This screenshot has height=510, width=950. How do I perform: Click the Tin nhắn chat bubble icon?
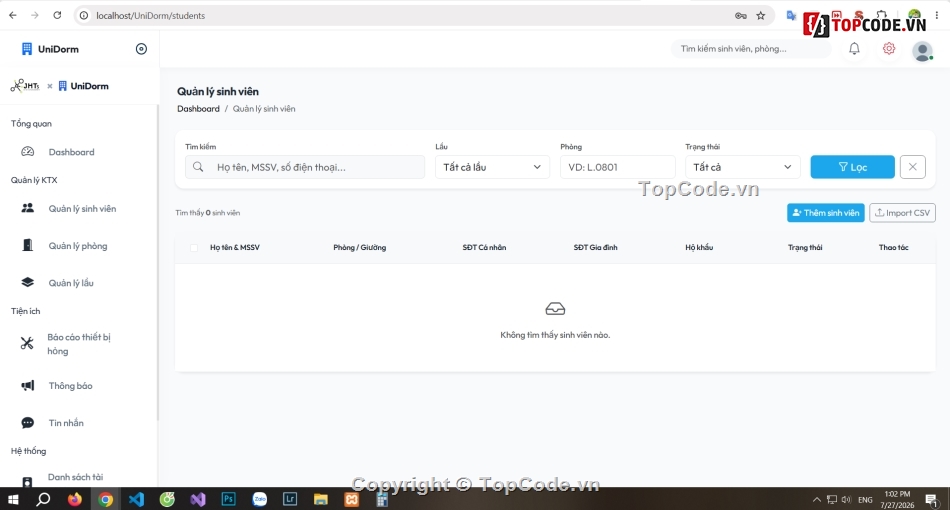click(27, 423)
